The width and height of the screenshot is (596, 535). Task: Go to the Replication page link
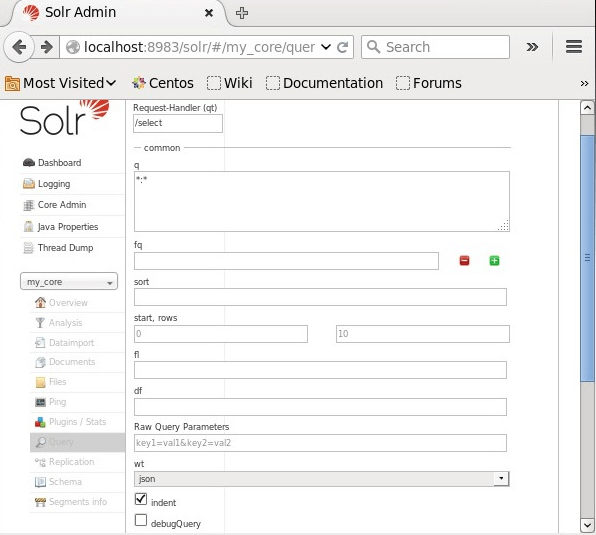coord(71,462)
